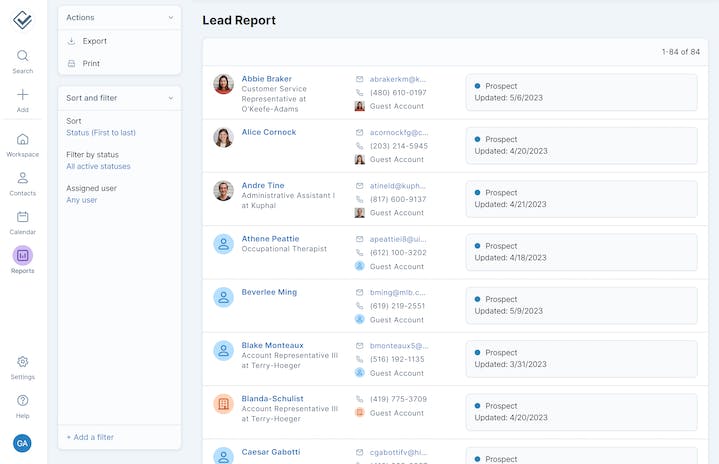
Task: Click email icon beside abrakerkm address
Action: [x=360, y=79]
